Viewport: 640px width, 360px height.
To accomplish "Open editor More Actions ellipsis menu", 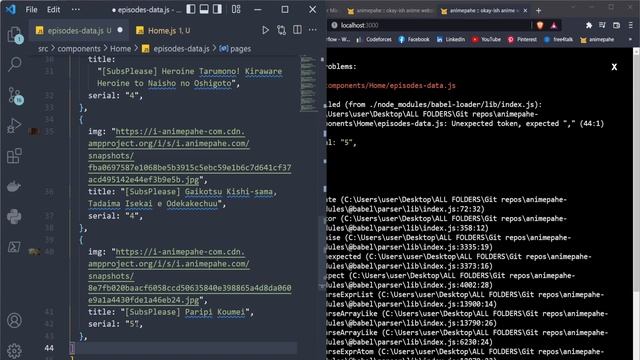I will (313, 30).
